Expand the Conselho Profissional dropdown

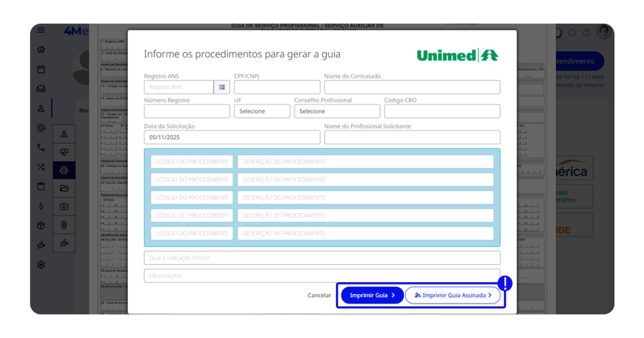click(336, 111)
